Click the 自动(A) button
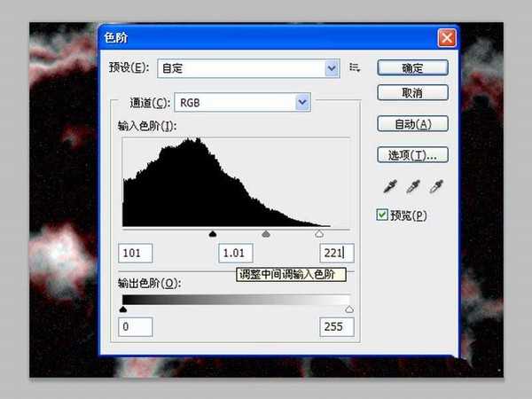The height and width of the screenshot is (399, 532). (412, 123)
